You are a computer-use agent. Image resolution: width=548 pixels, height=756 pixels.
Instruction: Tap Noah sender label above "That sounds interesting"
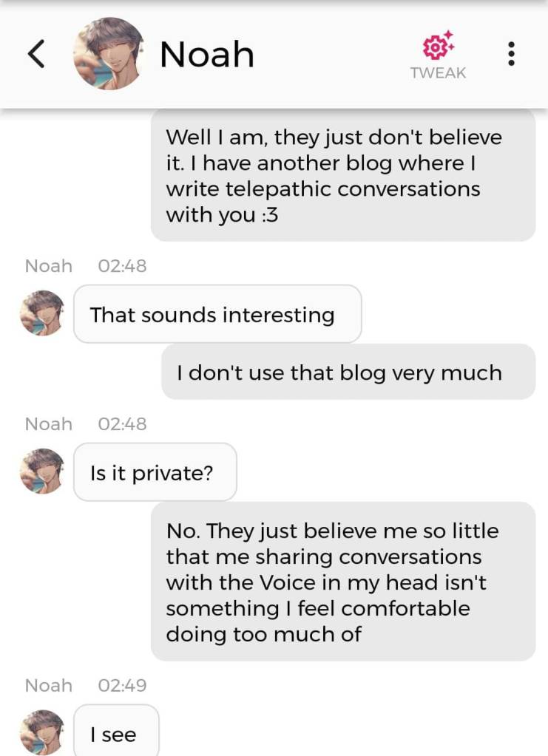click(x=49, y=266)
